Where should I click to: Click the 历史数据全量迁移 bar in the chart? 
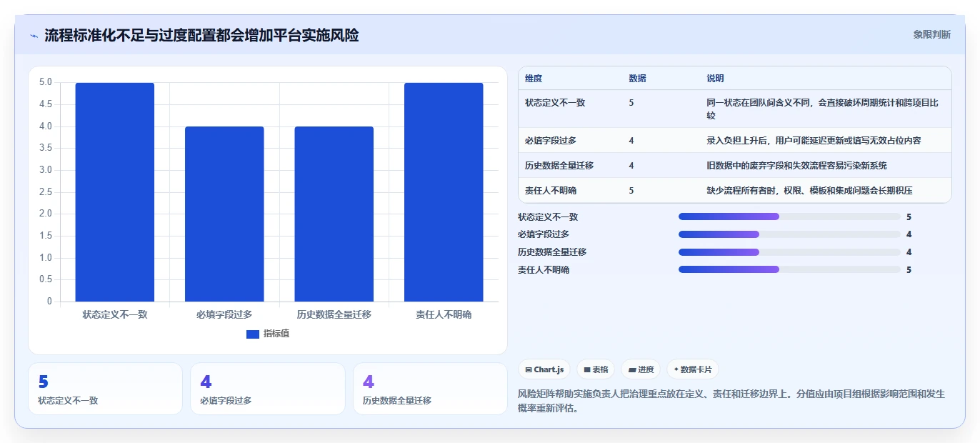coord(334,214)
